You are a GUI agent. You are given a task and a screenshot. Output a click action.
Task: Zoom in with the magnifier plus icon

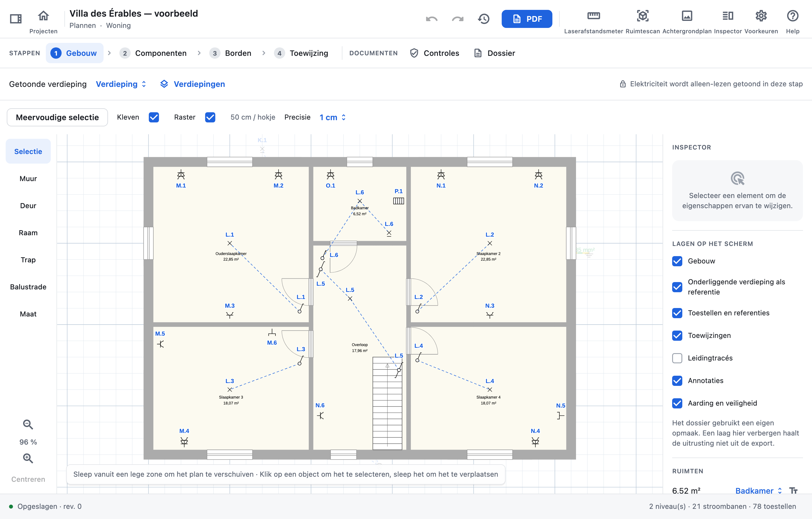click(28, 458)
